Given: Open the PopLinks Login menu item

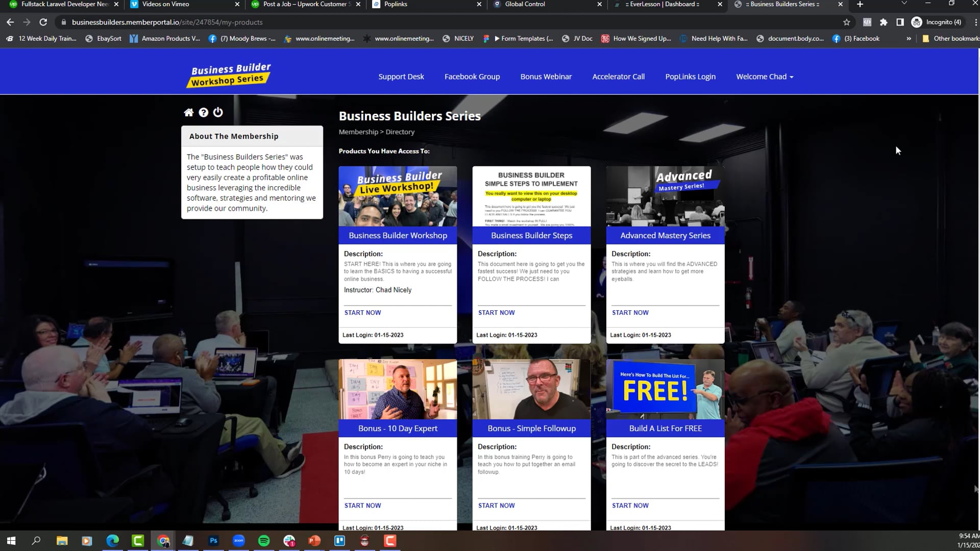Looking at the screenshot, I should [691, 77].
